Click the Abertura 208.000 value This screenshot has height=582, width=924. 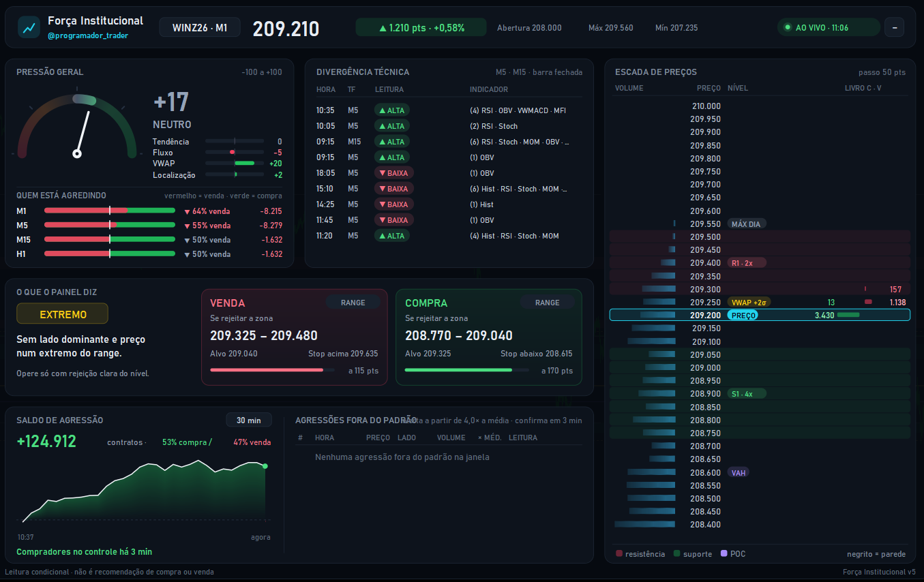point(529,28)
